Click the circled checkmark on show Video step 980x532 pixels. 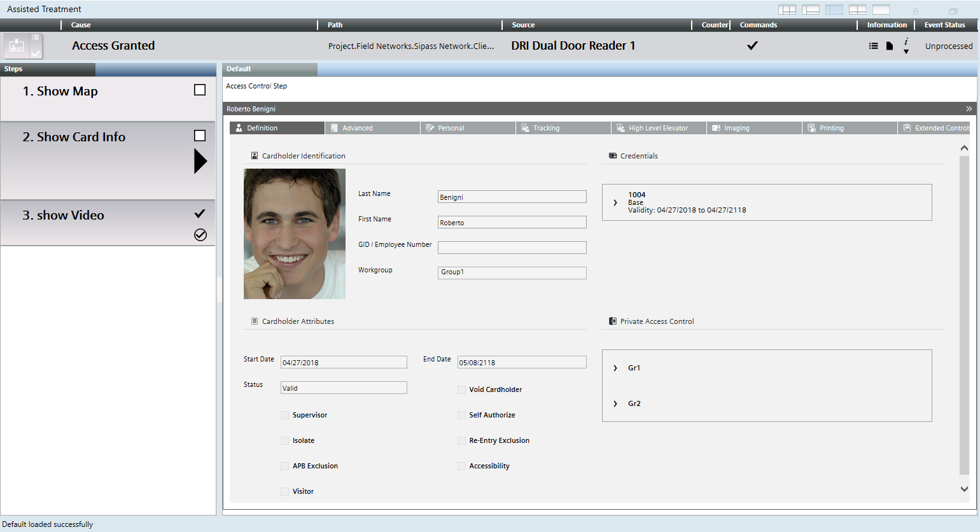(x=200, y=235)
